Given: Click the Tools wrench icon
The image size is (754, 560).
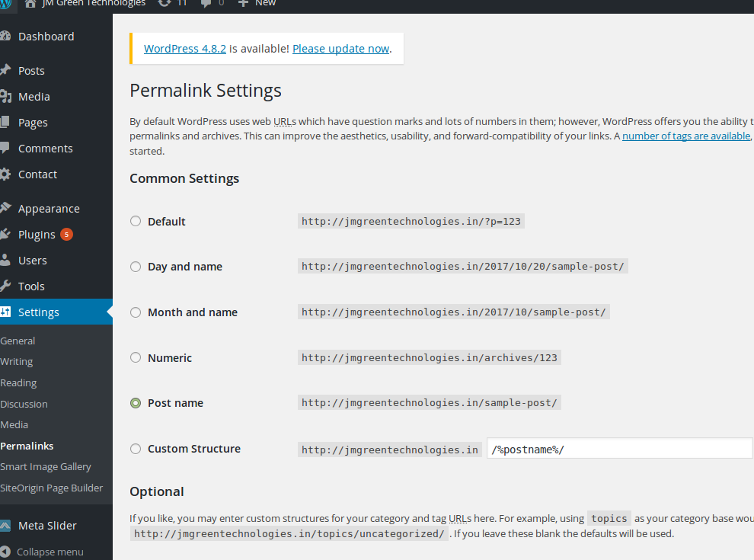Looking at the screenshot, I should coord(5,286).
